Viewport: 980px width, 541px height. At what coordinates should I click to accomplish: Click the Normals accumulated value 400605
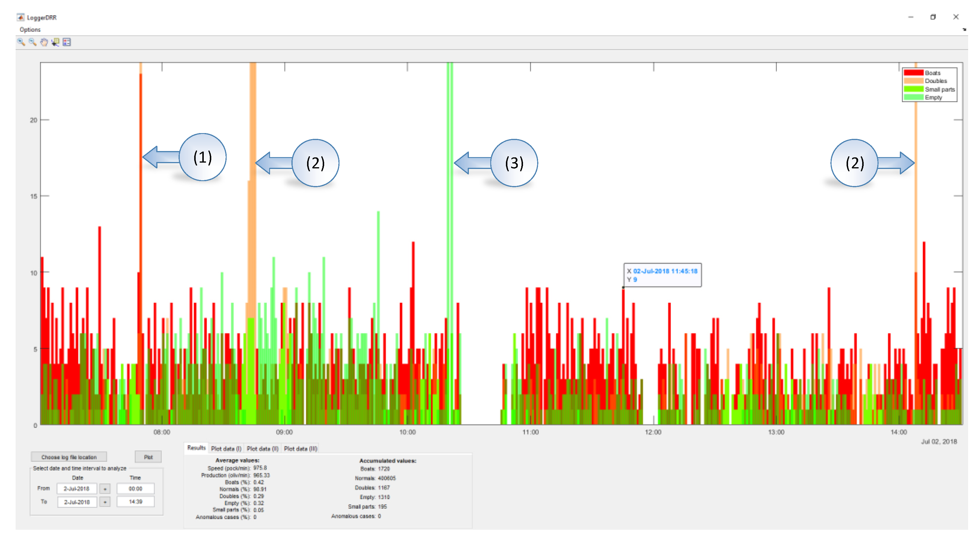(386, 479)
